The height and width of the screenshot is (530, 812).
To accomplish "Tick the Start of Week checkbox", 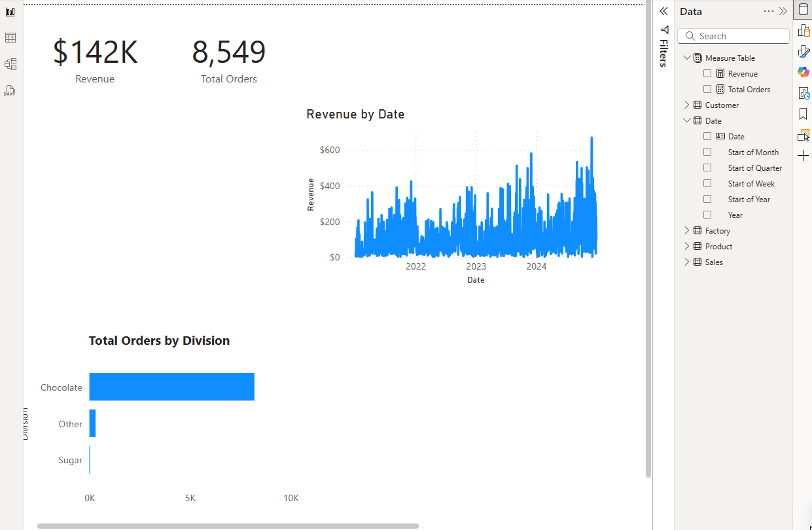I will [x=707, y=184].
